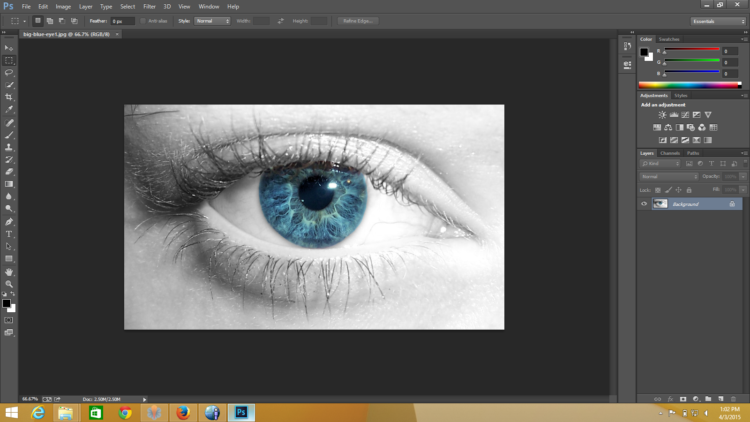The width and height of the screenshot is (750, 422).
Task: Click the color spectrum ramp
Action: (x=690, y=85)
